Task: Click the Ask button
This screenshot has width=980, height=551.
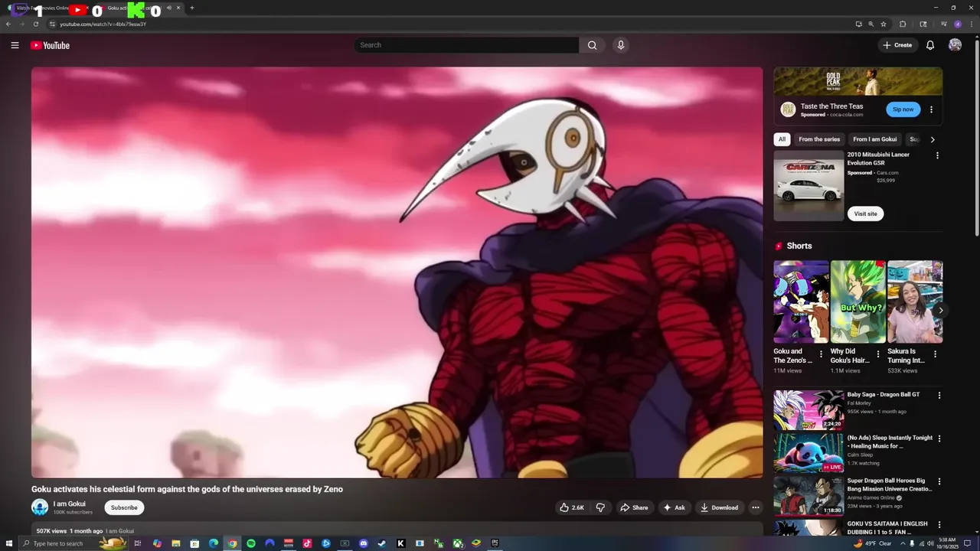Action: click(x=674, y=507)
